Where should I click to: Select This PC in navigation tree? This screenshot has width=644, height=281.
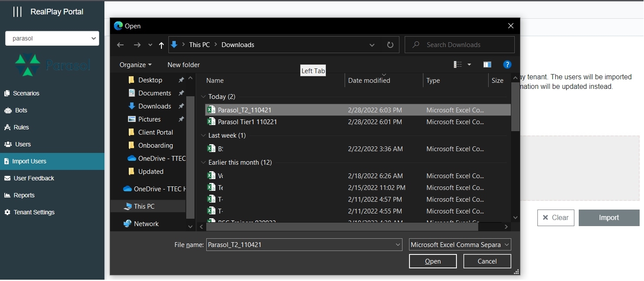pos(144,207)
